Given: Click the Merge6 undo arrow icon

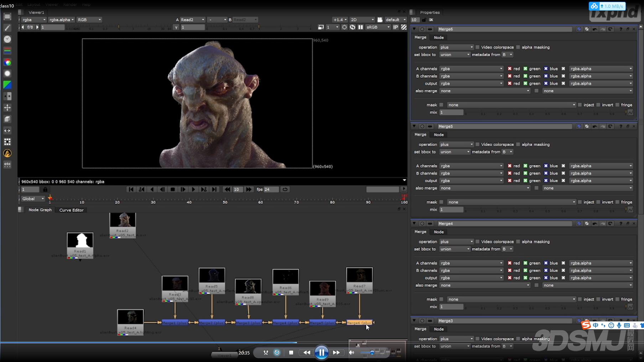Looking at the screenshot, I should 594,29.
